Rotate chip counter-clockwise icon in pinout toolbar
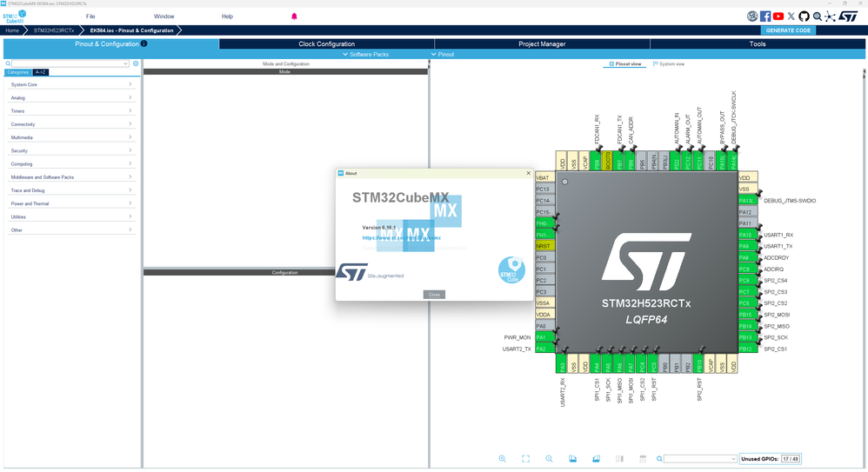The width and height of the screenshot is (868, 472). click(596, 459)
